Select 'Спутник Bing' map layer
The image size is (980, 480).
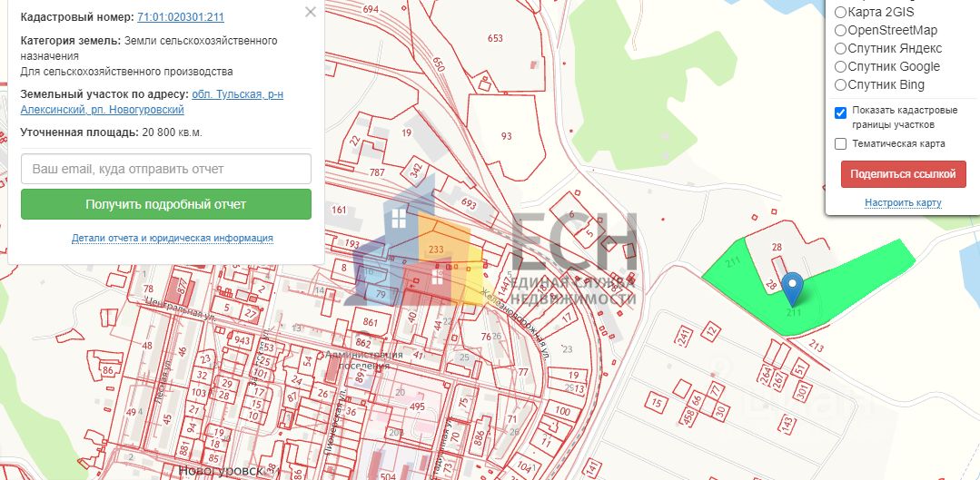coord(841,84)
